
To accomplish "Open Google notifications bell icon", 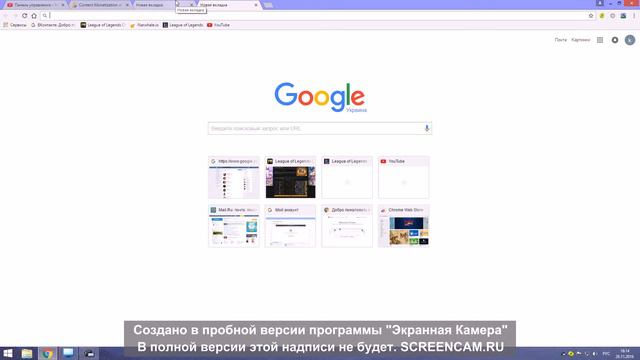I will point(615,40).
